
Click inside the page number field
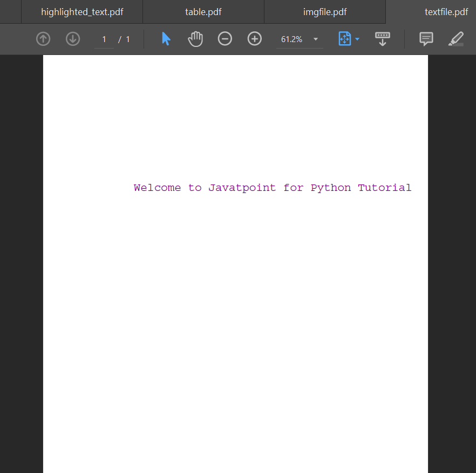point(104,38)
